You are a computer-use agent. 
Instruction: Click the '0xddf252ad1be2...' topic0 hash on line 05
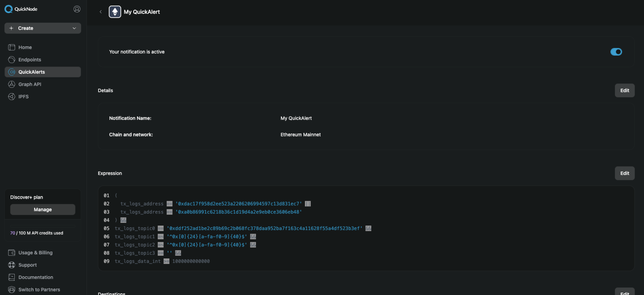(265, 228)
